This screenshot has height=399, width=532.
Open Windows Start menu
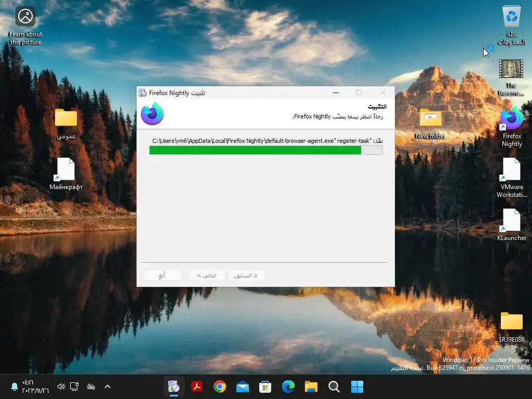click(357, 387)
